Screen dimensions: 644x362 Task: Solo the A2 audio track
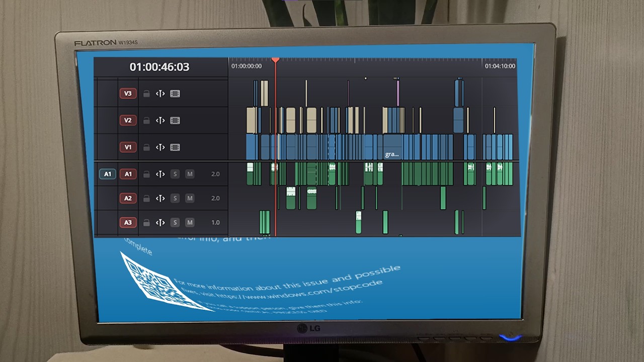[x=175, y=198]
